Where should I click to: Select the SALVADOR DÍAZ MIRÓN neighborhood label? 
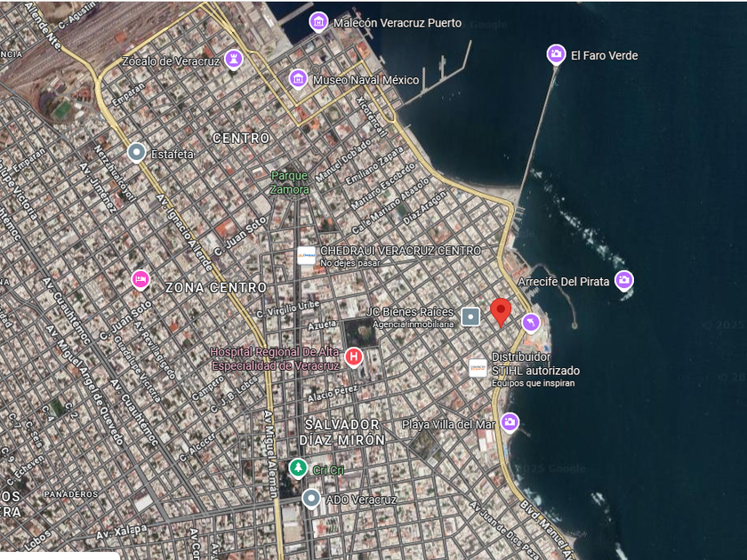click(x=342, y=432)
